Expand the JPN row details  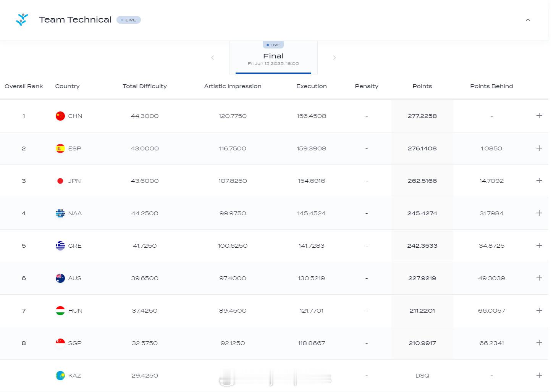[539, 181]
